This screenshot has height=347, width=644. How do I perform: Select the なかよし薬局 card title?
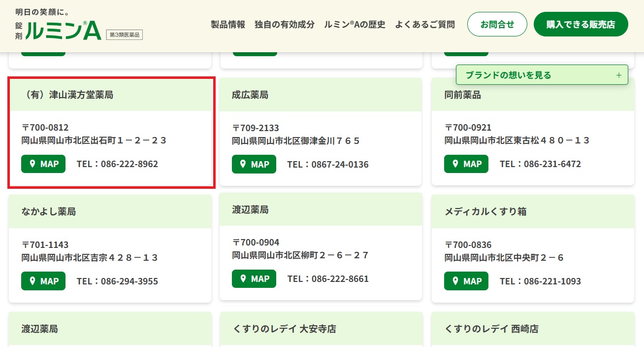49,211
